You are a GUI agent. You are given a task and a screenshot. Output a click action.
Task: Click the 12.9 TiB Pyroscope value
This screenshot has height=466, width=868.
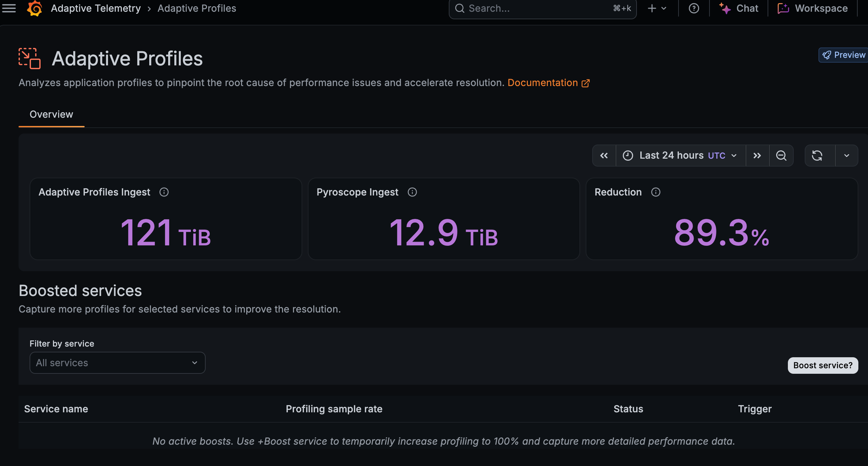(x=444, y=233)
